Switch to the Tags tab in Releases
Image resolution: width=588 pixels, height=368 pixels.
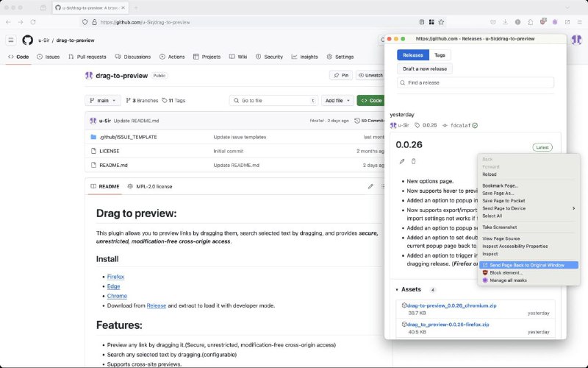pos(440,55)
